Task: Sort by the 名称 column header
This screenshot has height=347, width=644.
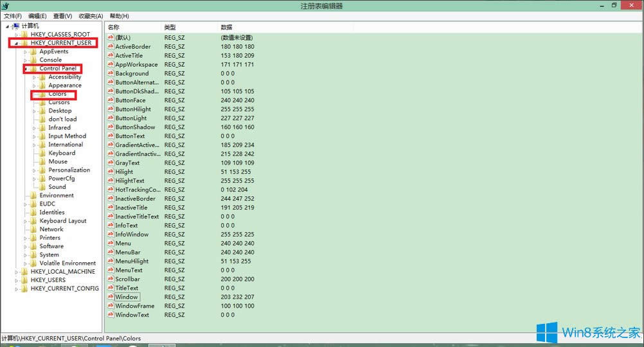Action: pos(114,28)
